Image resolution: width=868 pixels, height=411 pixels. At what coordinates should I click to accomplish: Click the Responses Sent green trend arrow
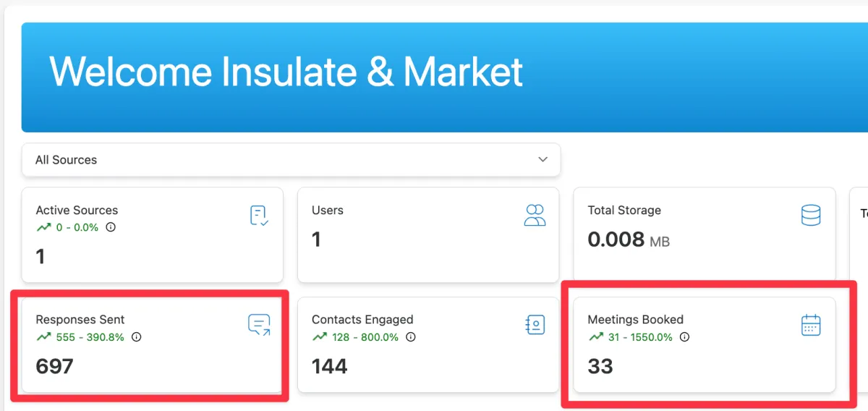pyautogui.click(x=43, y=336)
